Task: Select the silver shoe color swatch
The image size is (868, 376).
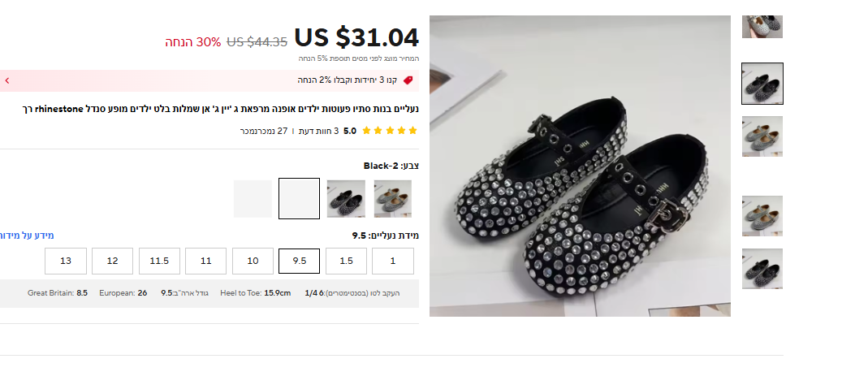Action: 393,199
